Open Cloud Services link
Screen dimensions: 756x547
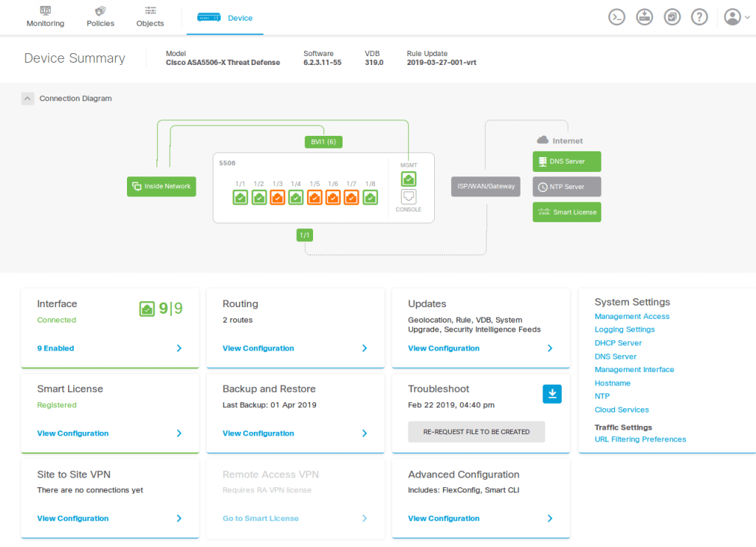tap(622, 410)
